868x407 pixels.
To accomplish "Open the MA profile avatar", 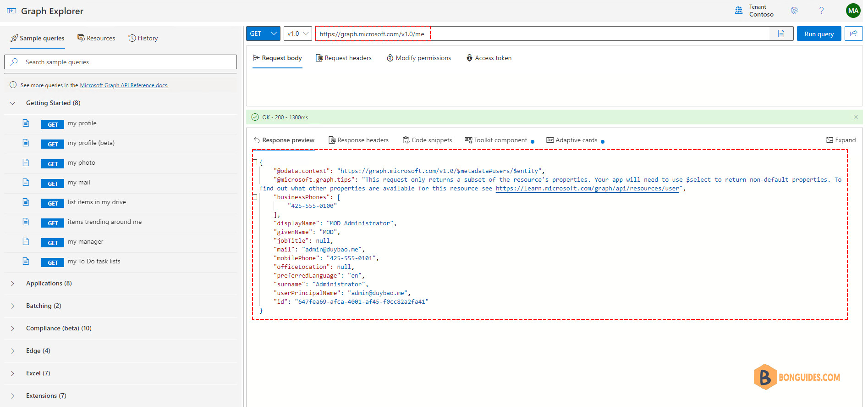I will click(853, 11).
